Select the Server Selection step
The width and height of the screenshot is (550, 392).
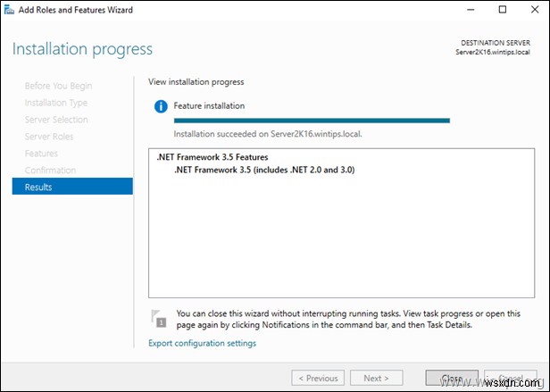(x=56, y=120)
